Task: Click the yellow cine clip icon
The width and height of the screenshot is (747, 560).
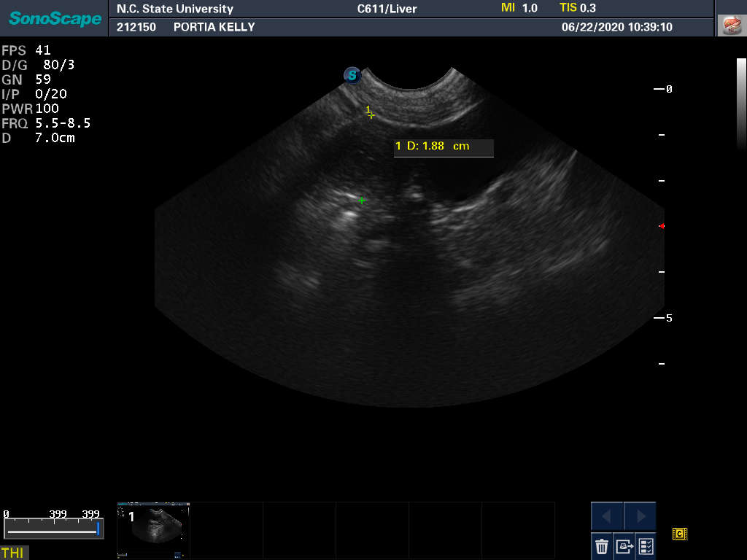Action: tap(680, 534)
